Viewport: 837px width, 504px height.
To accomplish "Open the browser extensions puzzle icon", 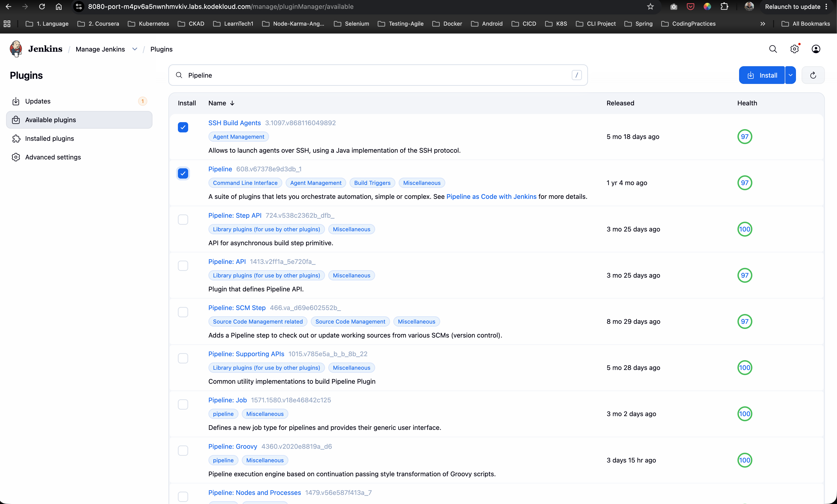I will (724, 7).
